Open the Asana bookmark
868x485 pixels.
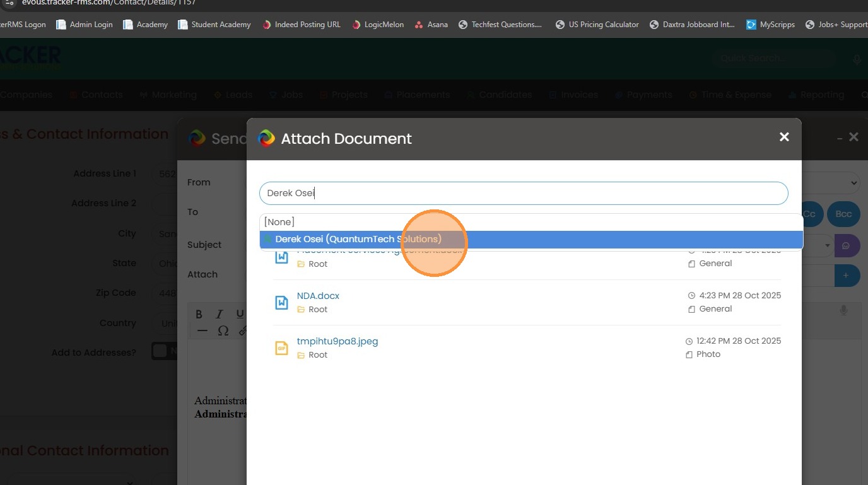coord(431,25)
